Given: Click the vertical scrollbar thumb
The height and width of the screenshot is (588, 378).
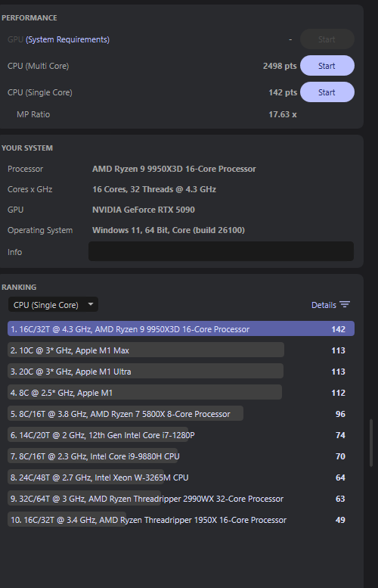Looking at the screenshot, I should click(x=371, y=443).
